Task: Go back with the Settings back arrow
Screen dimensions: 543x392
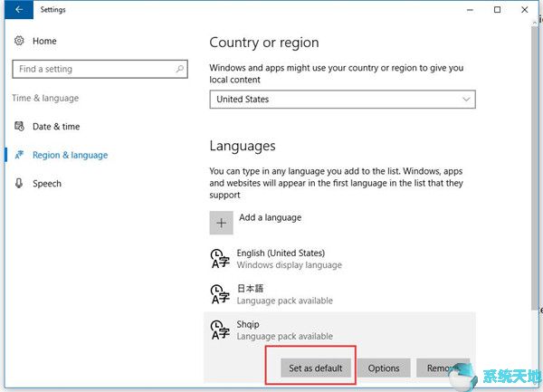Action: tap(19, 9)
